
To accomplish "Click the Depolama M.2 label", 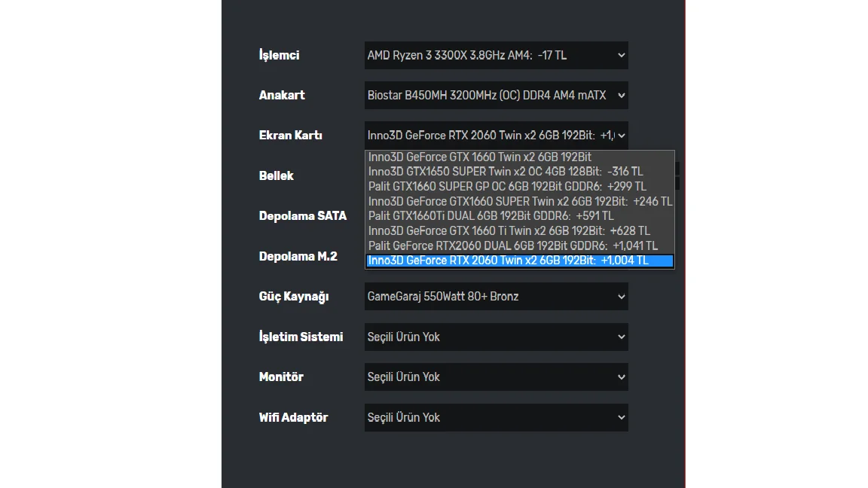I will [x=298, y=256].
